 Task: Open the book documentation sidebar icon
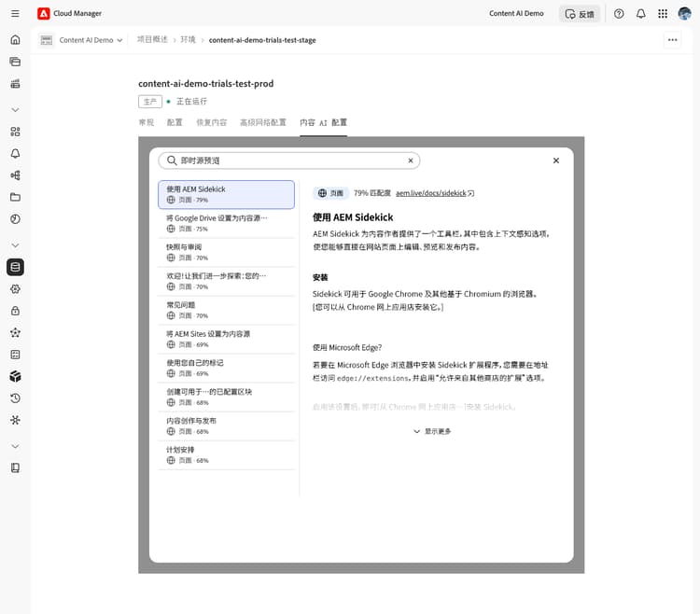pyautogui.click(x=15, y=468)
